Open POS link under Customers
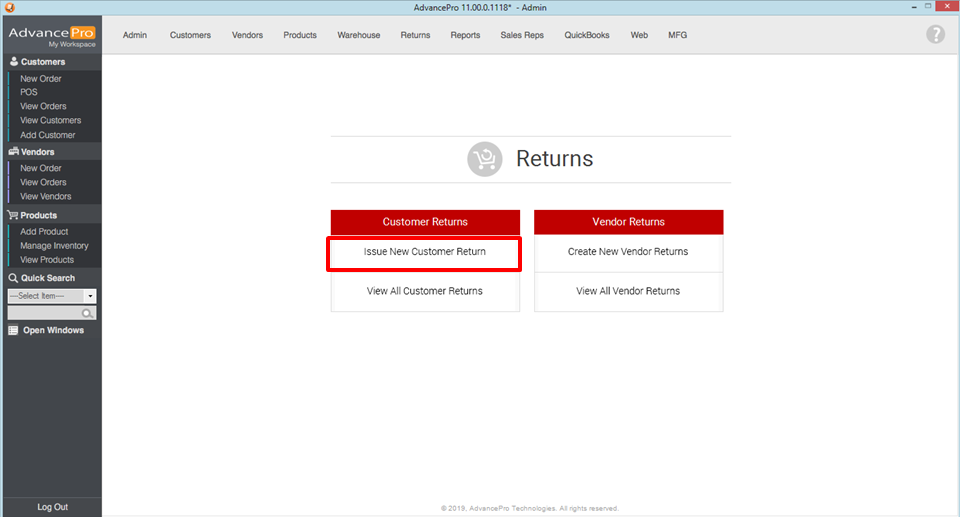960x517 pixels. [29, 92]
